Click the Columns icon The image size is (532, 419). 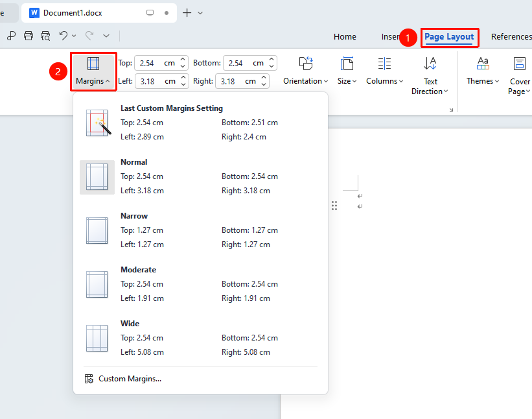click(384, 64)
